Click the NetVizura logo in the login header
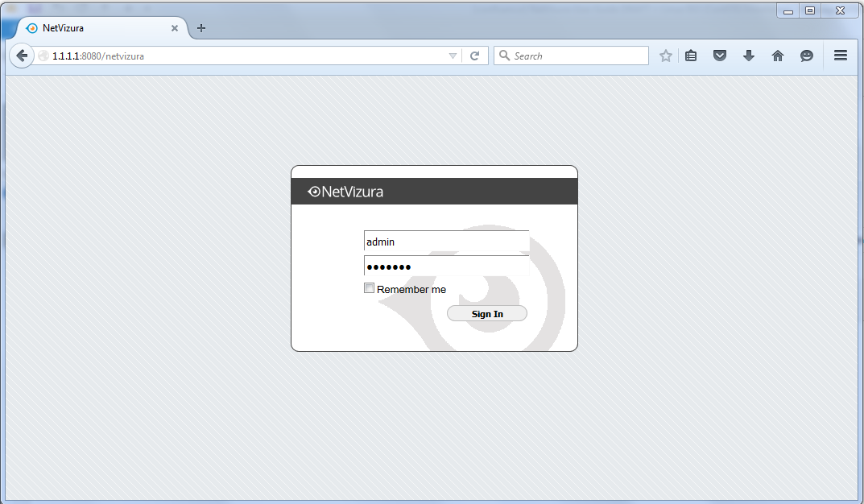Viewport: 864px width, 504px height. [346, 191]
